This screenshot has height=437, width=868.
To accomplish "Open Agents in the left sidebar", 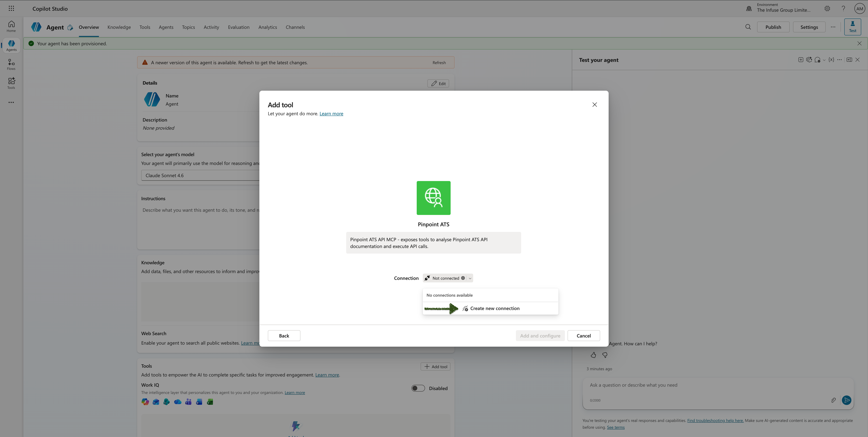I will (x=11, y=45).
